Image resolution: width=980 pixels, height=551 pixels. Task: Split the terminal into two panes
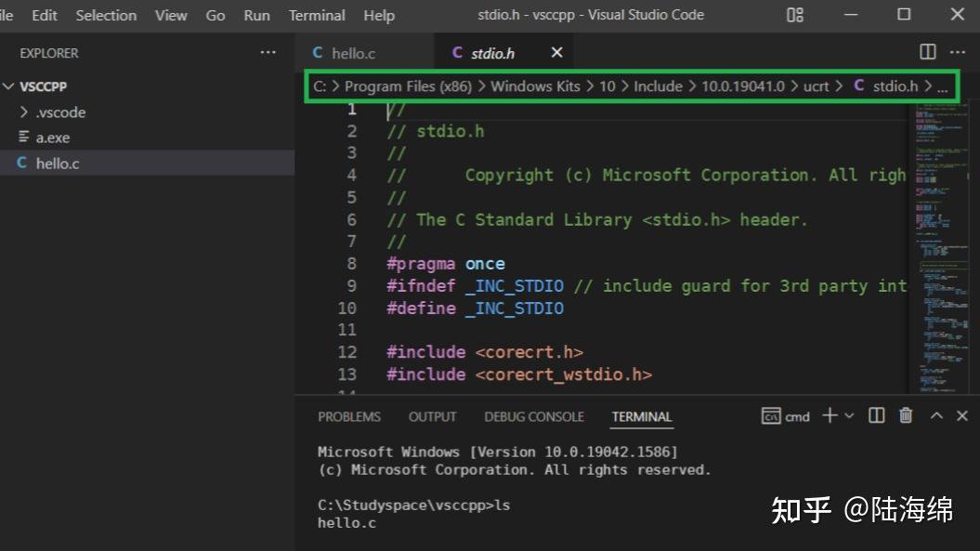coord(875,415)
